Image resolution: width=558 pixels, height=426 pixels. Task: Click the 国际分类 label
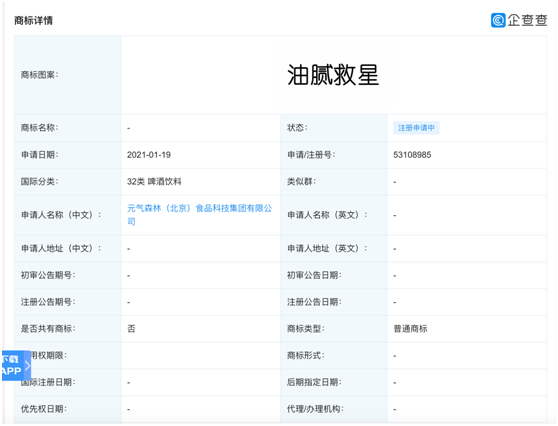pos(40,182)
